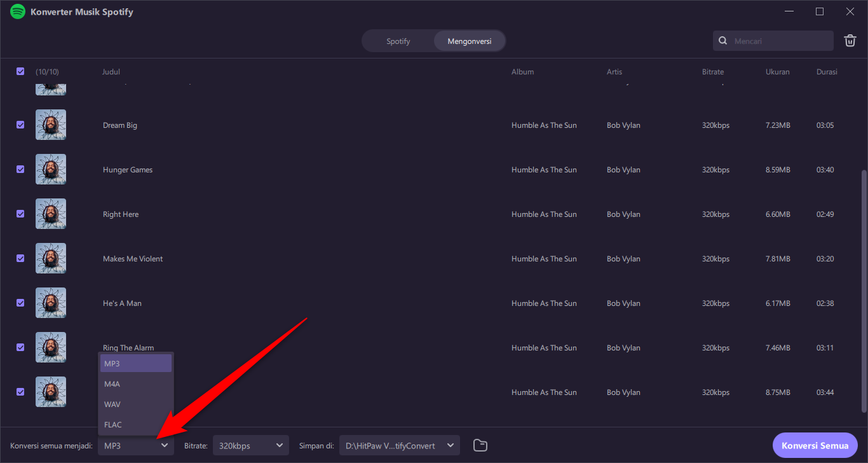868x463 pixels.
Task: Click the 7.23MB size value
Action: coord(778,125)
